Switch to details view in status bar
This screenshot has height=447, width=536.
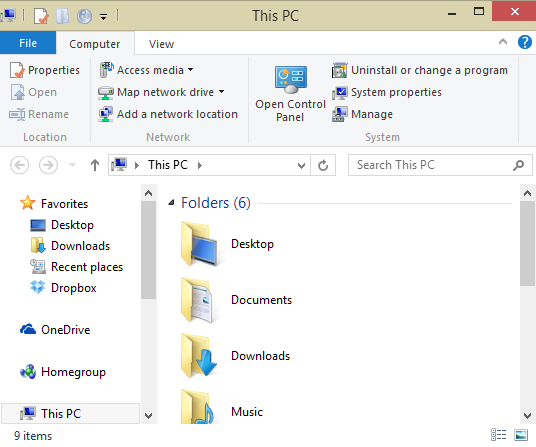click(498, 435)
